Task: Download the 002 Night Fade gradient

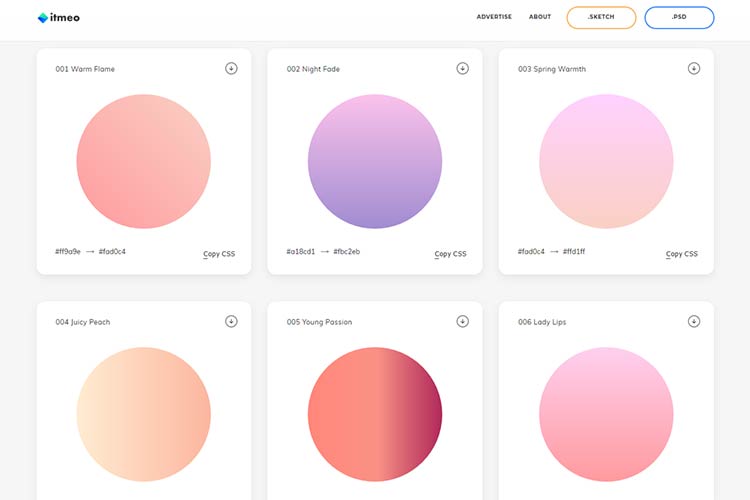Action: 462,68
